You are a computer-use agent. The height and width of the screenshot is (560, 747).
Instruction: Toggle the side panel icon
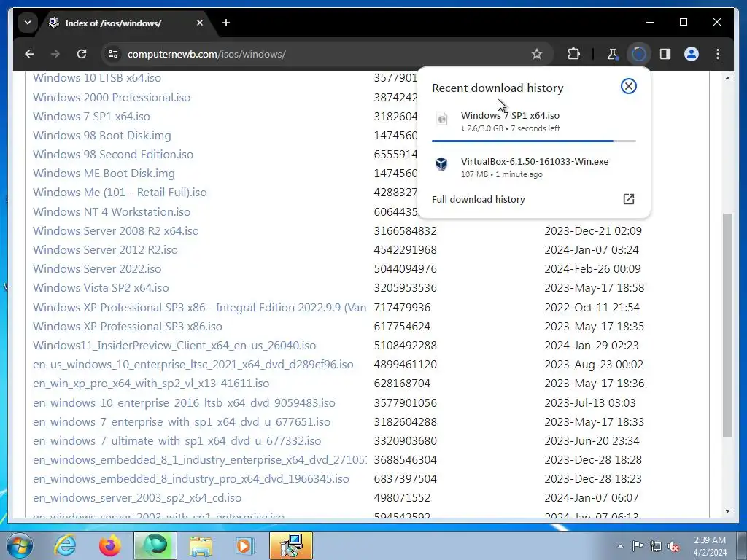(665, 54)
